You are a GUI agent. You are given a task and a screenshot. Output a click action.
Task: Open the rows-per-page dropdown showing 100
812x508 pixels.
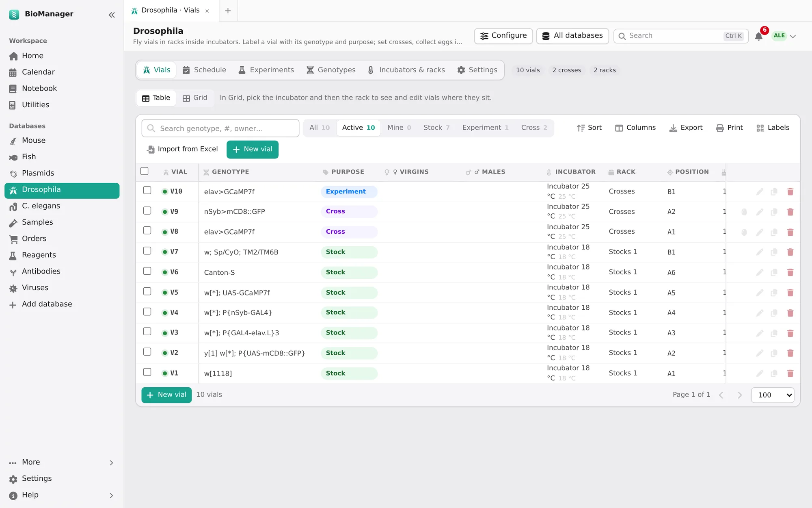point(773,395)
